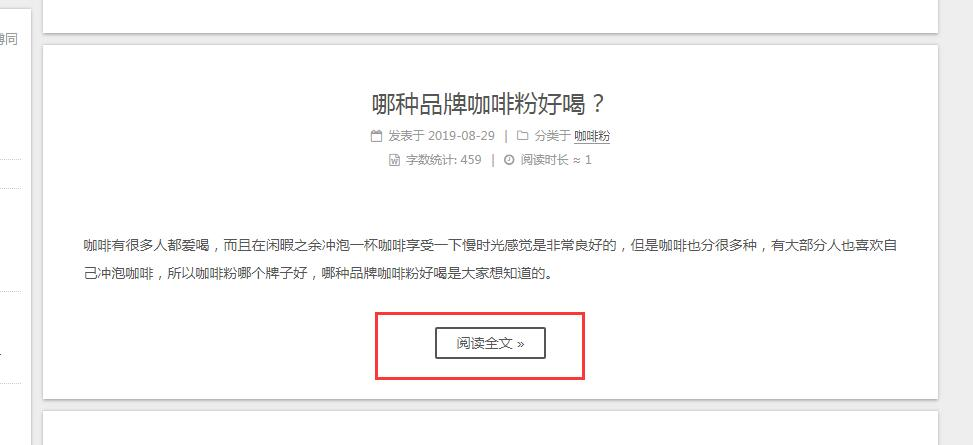The height and width of the screenshot is (445, 973).
Task: Click the 字数统计: 459 text
Action: click(x=444, y=160)
